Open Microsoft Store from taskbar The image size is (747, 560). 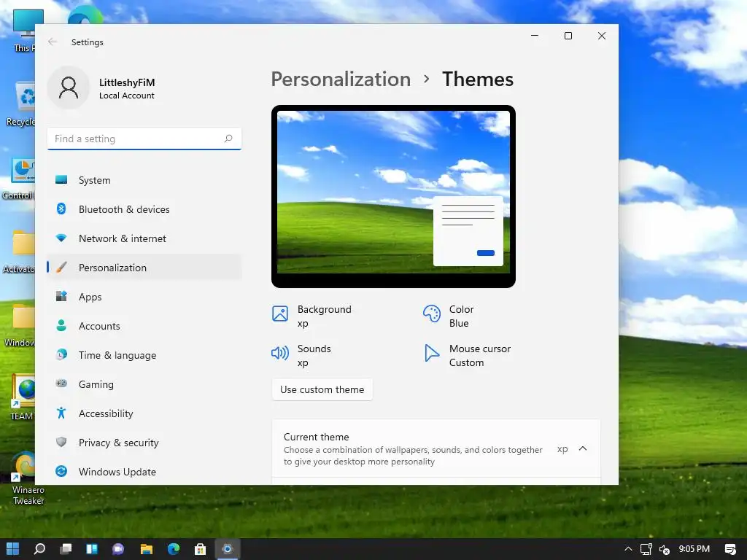tap(200, 548)
